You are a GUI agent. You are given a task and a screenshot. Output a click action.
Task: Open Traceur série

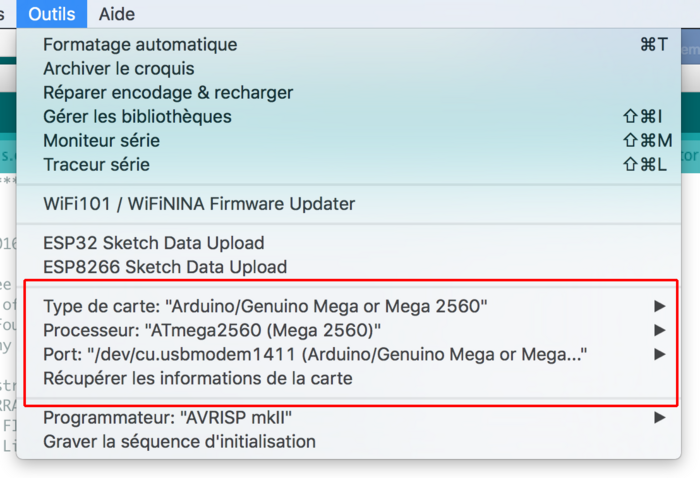point(349,165)
